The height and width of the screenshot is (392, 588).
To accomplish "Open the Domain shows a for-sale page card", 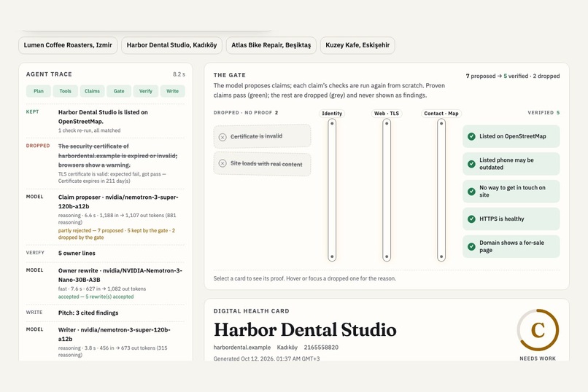I will pos(511,246).
